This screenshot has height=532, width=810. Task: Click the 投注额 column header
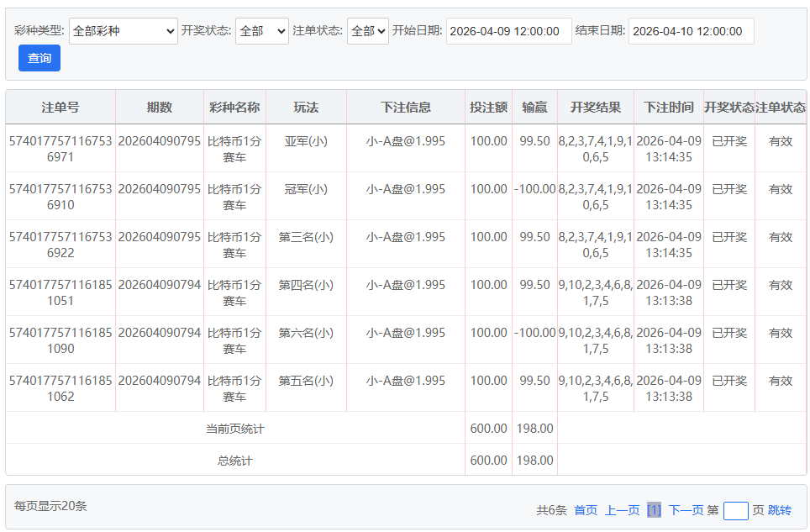(488, 107)
